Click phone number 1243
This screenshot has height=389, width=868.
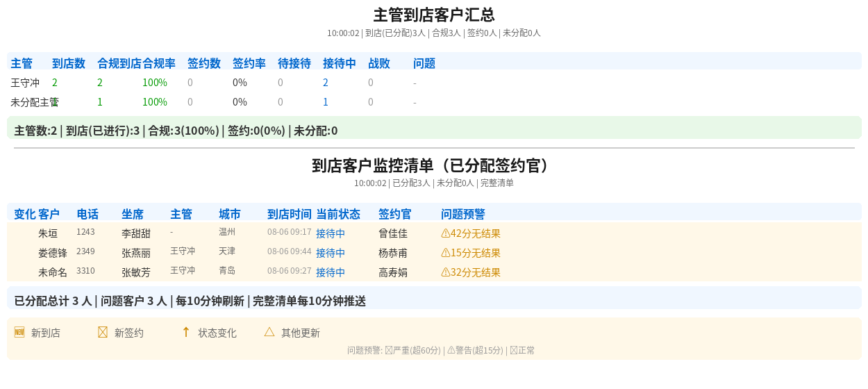point(85,232)
